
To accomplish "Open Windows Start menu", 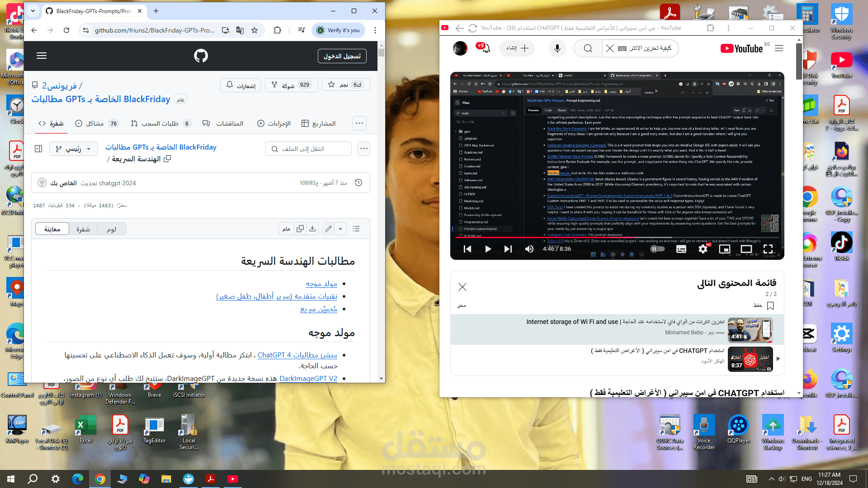I will [11, 479].
